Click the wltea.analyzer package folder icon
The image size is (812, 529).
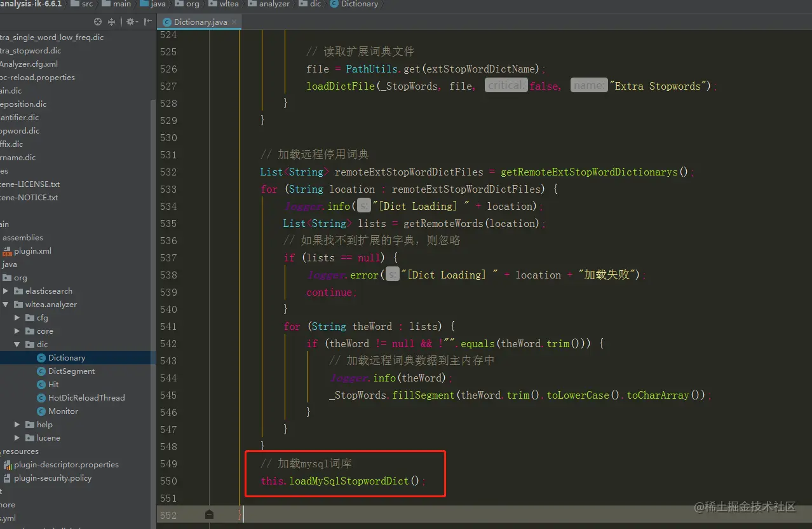coord(18,305)
